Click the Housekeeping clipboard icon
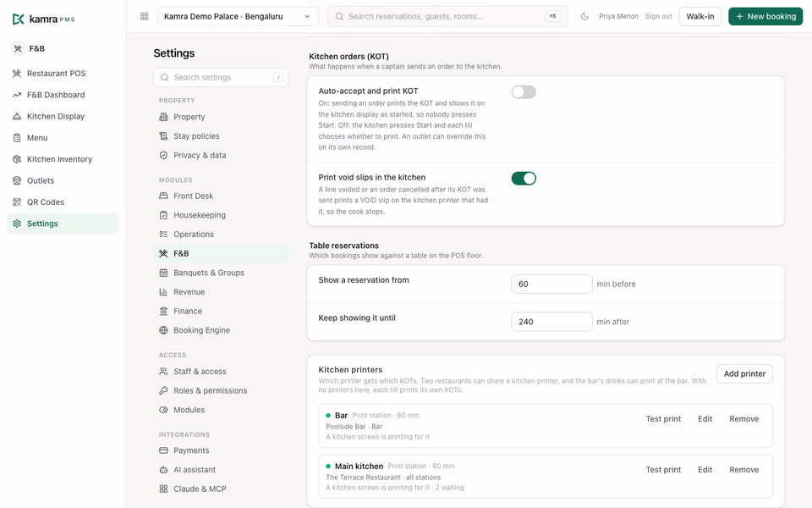This screenshot has width=812, height=508. 163,215
